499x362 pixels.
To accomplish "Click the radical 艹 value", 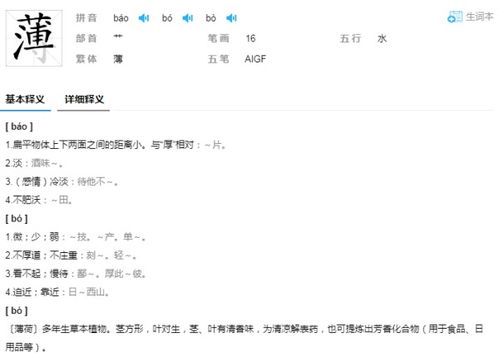I will [118, 36].
